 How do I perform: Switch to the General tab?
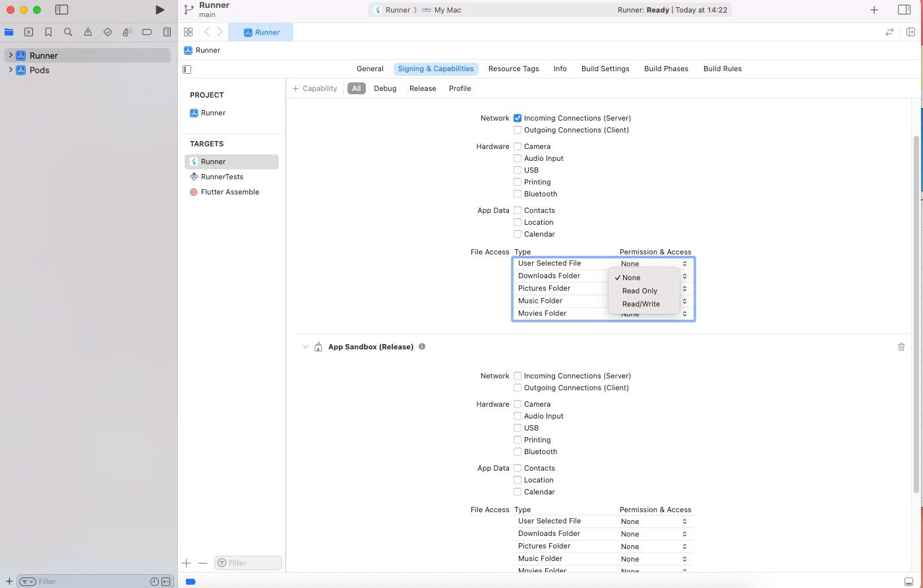pos(370,69)
